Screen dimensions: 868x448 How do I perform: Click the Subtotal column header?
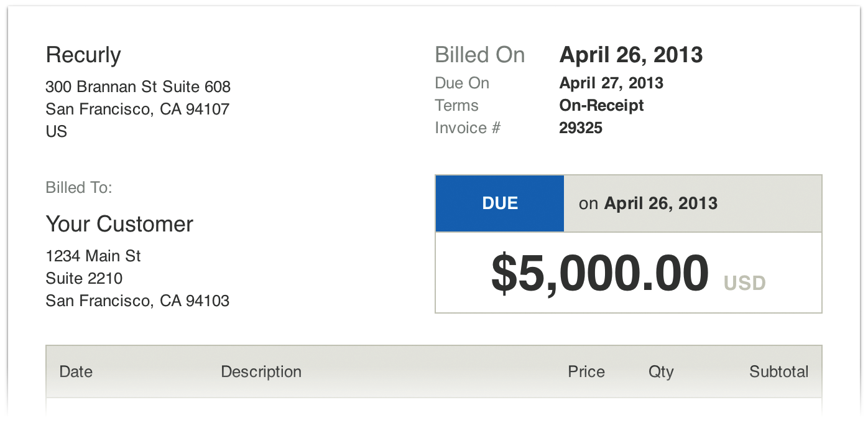pyautogui.click(x=778, y=371)
